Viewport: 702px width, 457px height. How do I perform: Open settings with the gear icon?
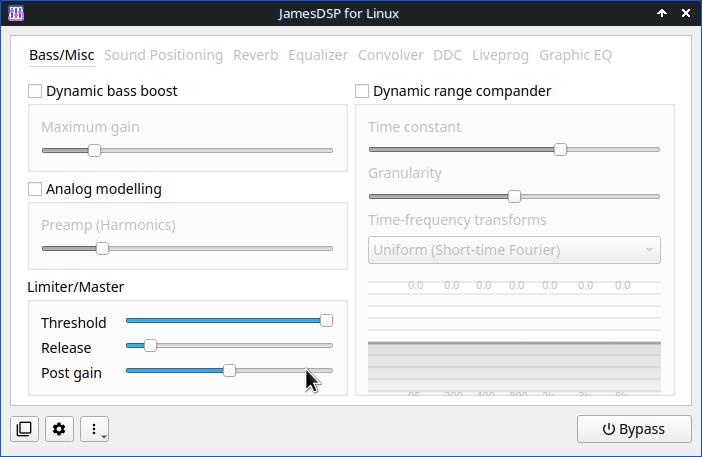tap(59, 429)
